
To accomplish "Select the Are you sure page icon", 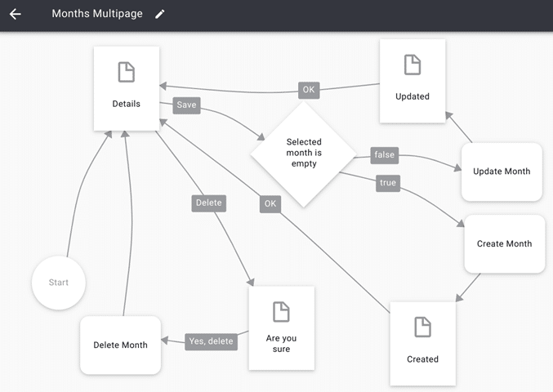I will tap(281, 312).
